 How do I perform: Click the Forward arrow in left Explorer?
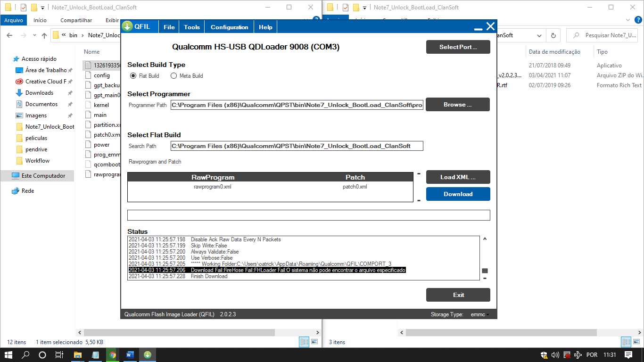23,35
